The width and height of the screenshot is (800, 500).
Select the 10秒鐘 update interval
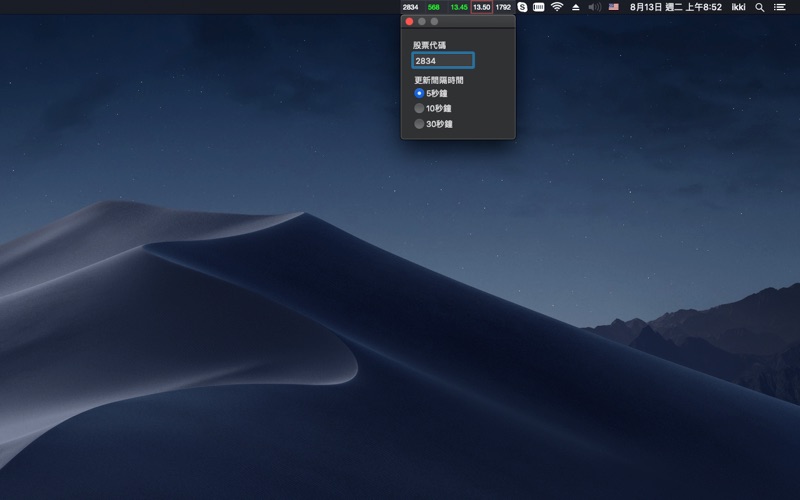[x=419, y=108]
